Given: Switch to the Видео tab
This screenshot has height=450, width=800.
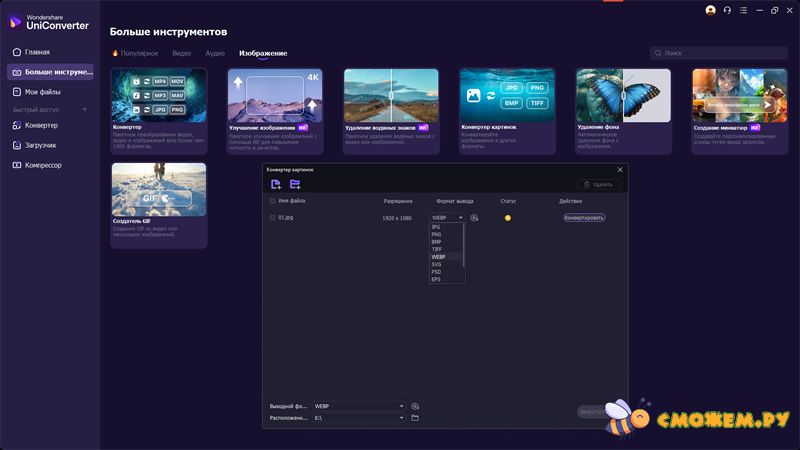Looking at the screenshot, I should pos(181,52).
